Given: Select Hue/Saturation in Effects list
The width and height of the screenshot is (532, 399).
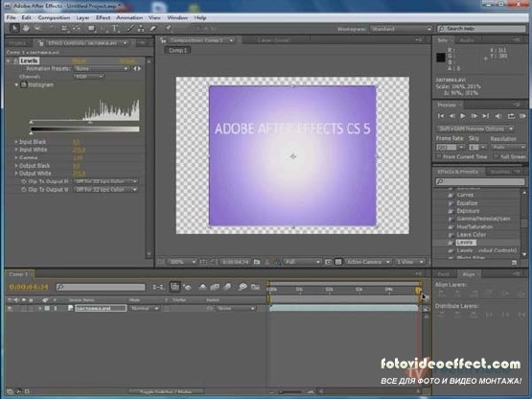Looking at the screenshot, I should (x=474, y=226).
